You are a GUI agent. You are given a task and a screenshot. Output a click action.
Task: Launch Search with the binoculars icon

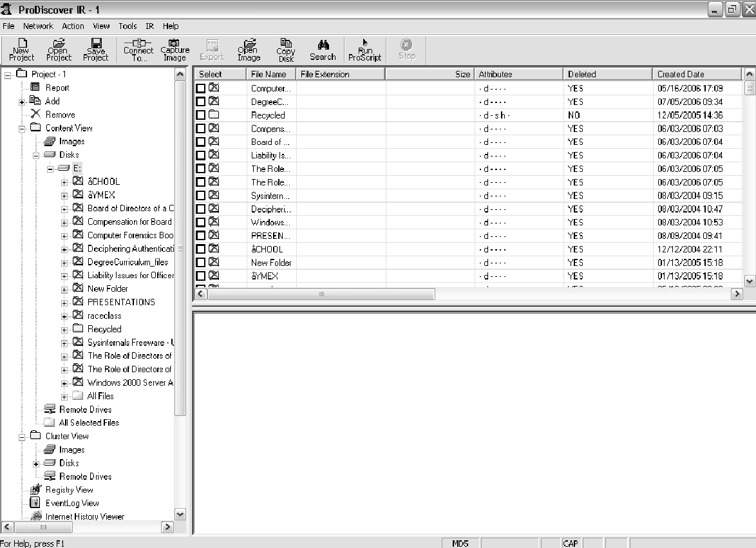click(x=323, y=50)
